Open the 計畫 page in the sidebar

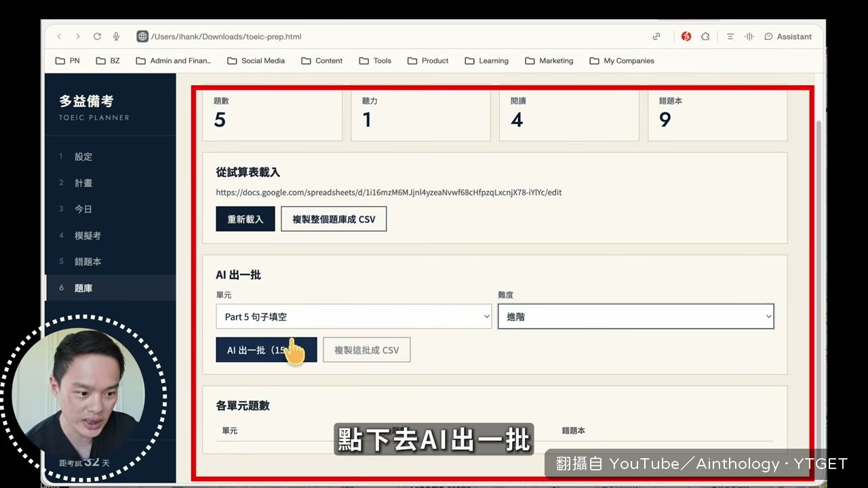tap(111, 183)
